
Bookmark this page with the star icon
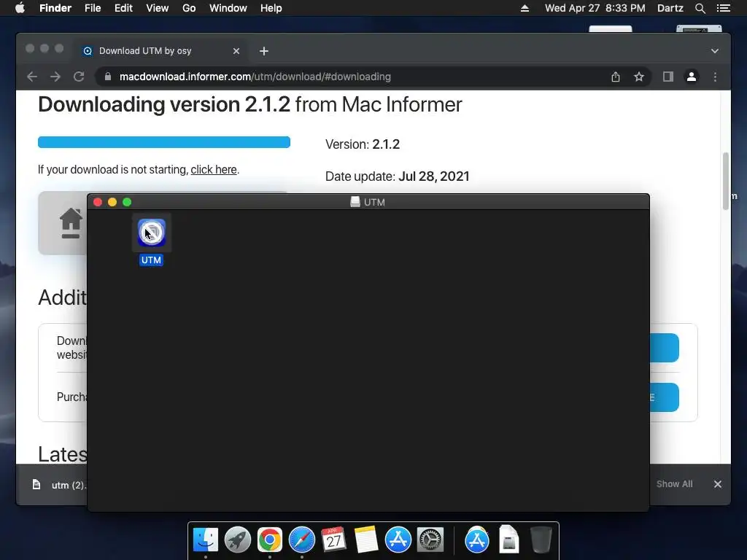[x=639, y=77]
